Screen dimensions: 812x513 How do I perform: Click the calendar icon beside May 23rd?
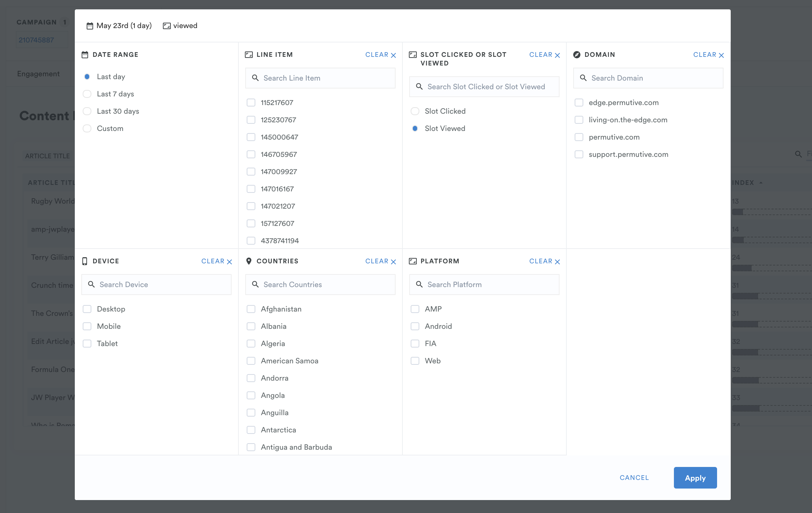pyautogui.click(x=90, y=26)
